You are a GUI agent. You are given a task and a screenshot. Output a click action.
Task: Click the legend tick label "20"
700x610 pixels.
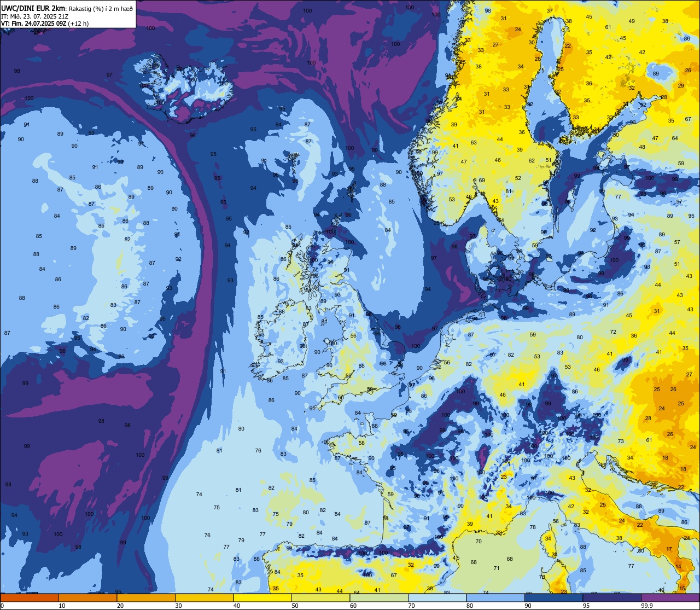pyautogui.click(x=120, y=606)
